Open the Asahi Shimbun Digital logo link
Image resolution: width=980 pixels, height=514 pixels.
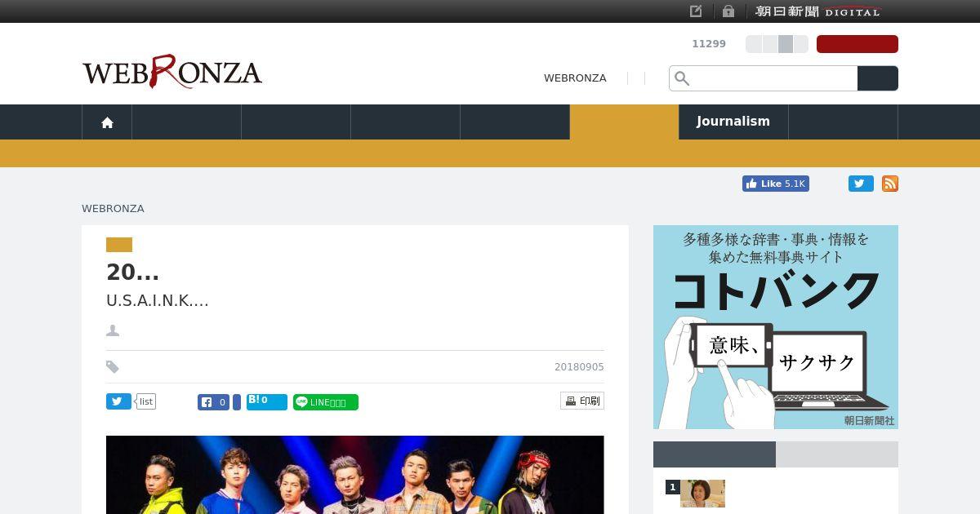pos(817,11)
